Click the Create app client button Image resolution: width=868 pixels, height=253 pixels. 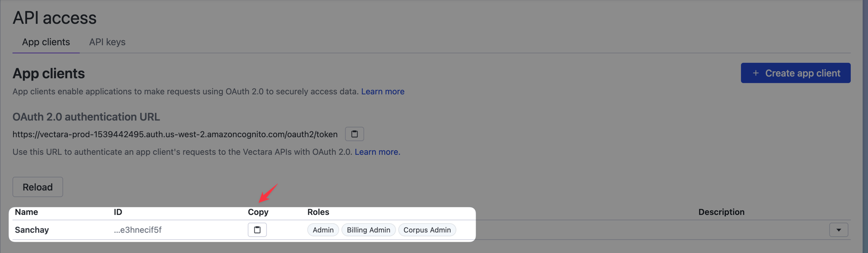[x=796, y=73]
